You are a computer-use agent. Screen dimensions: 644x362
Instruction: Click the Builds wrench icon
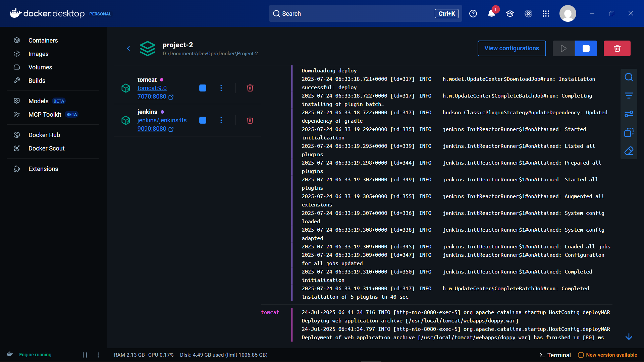click(x=17, y=81)
